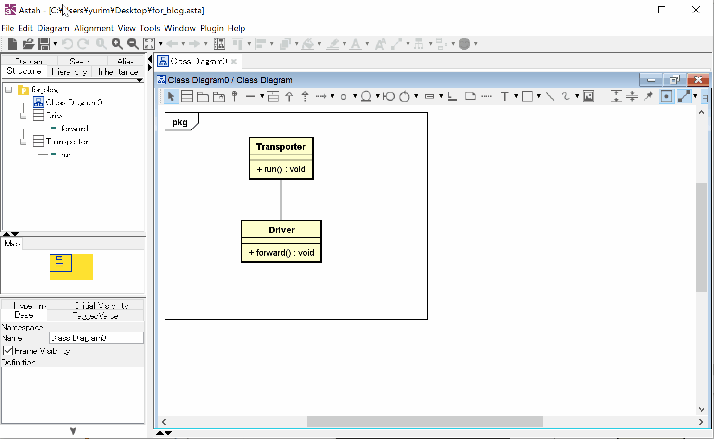714x439 pixels.
Task: Collapse the Transporter node in structure tree
Action: pos(23,141)
